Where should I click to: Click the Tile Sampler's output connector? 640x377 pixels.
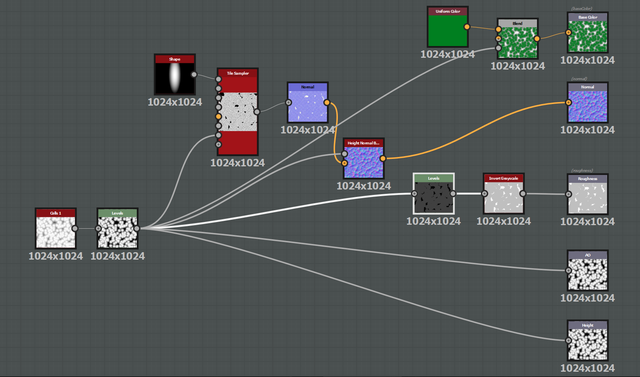(x=257, y=112)
